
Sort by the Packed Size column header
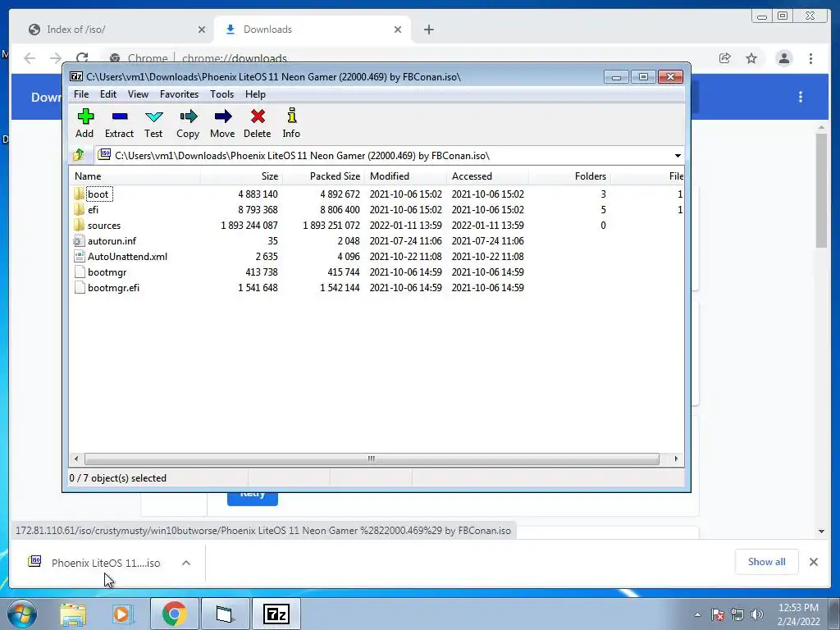point(323,176)
